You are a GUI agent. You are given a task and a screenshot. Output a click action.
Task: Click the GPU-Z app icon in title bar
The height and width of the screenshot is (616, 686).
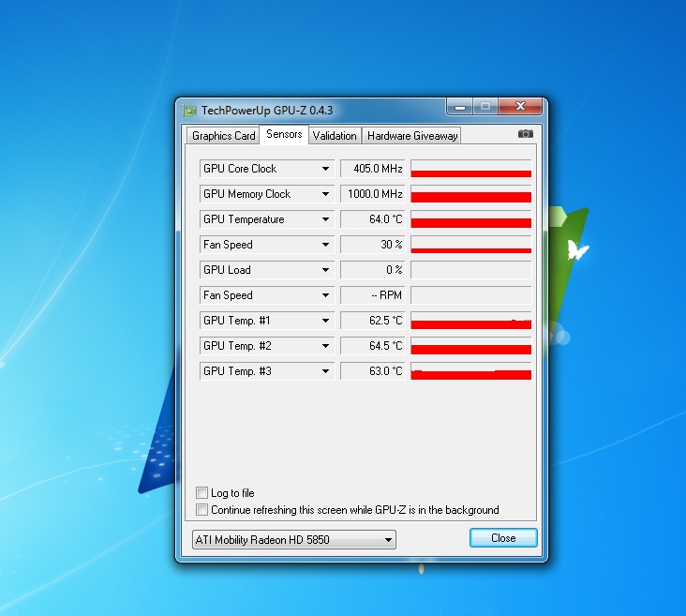[x=189, y=111]
